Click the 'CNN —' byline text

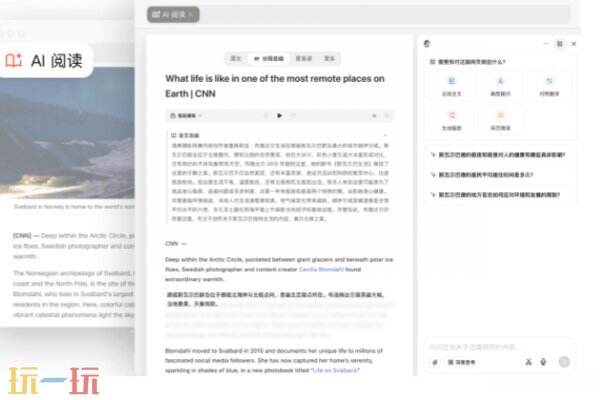pos(176,244)
